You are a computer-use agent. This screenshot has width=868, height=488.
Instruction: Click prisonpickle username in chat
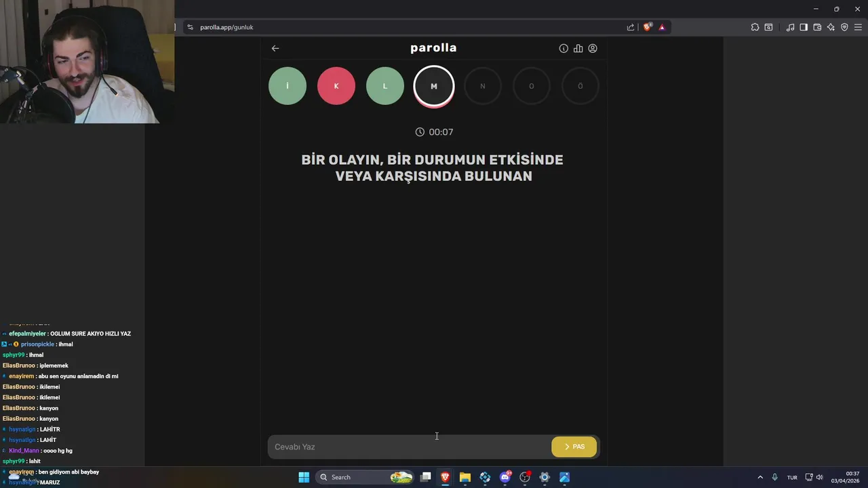[x=37, y=344]
